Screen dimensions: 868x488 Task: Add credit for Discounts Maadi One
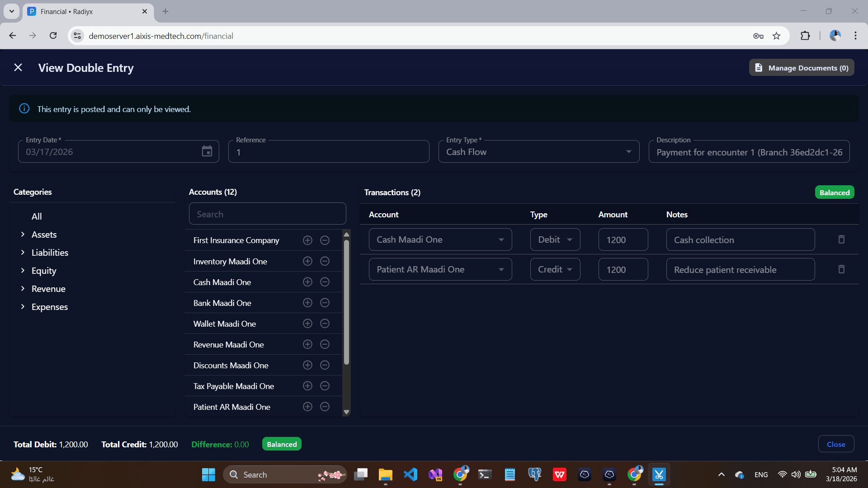tap(325, 365)
